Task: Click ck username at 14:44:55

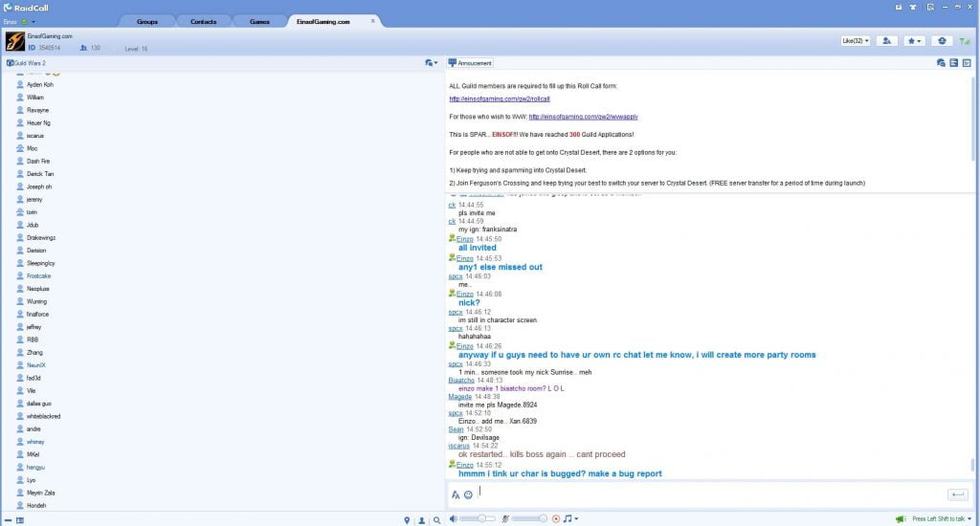Action: coord(452,205)
